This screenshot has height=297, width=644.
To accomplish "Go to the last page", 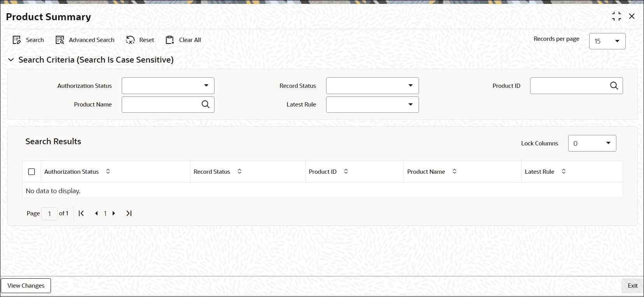I will (x=129, y=213).
